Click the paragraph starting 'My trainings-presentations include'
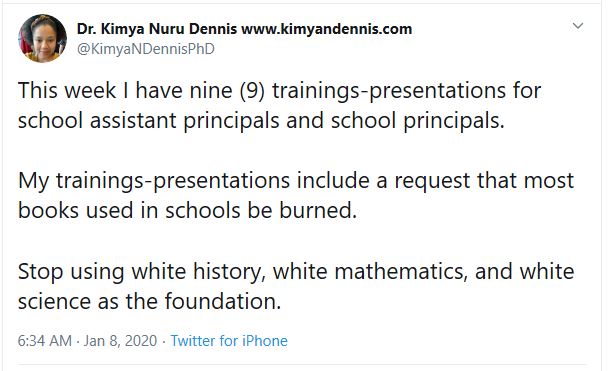This screenshot has height=371, width=610. [x=296, y=195]
